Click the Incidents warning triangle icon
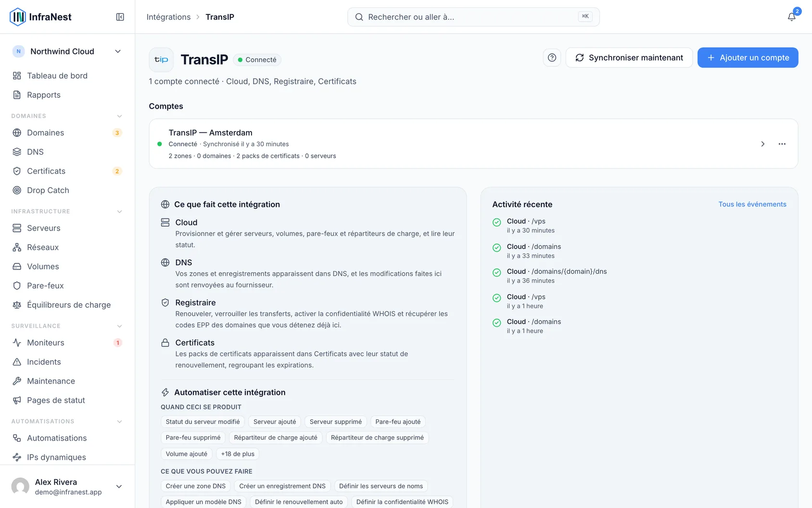The height and width of the screenshot is (508, 812). point(17,362)
